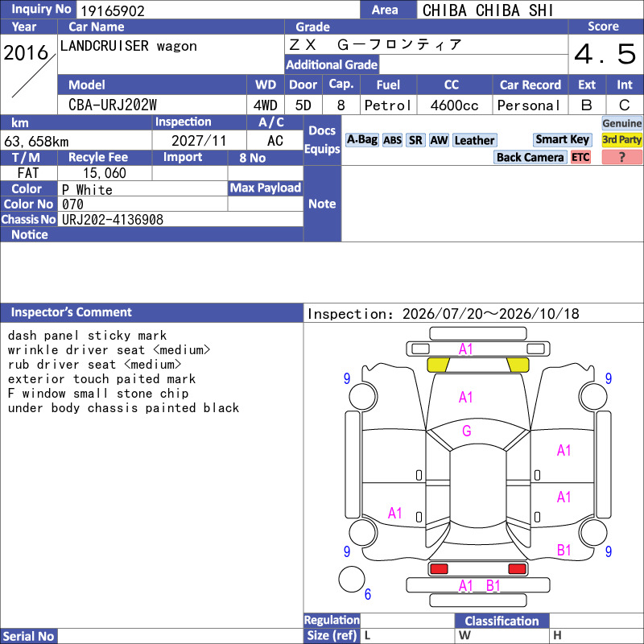Click the color value P White
The width and height of the screenshot is (644, 644).
click(x=87, y=190)
